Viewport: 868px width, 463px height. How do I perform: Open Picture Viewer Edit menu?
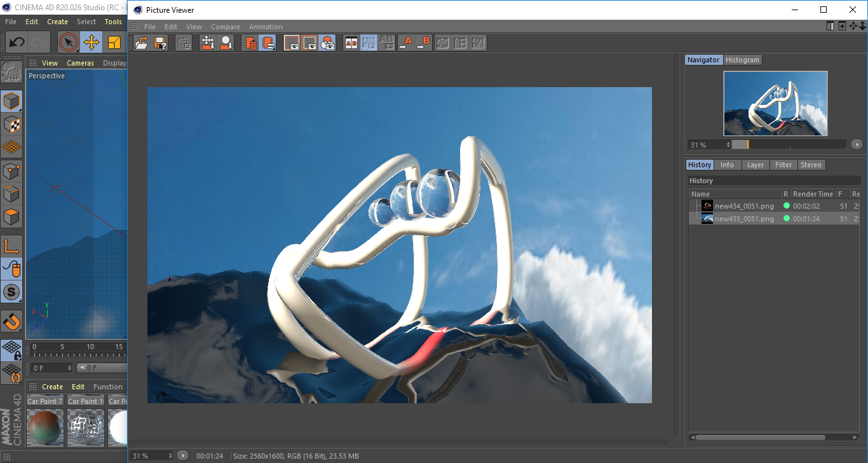pyautogui.click(x=171, y=27)
